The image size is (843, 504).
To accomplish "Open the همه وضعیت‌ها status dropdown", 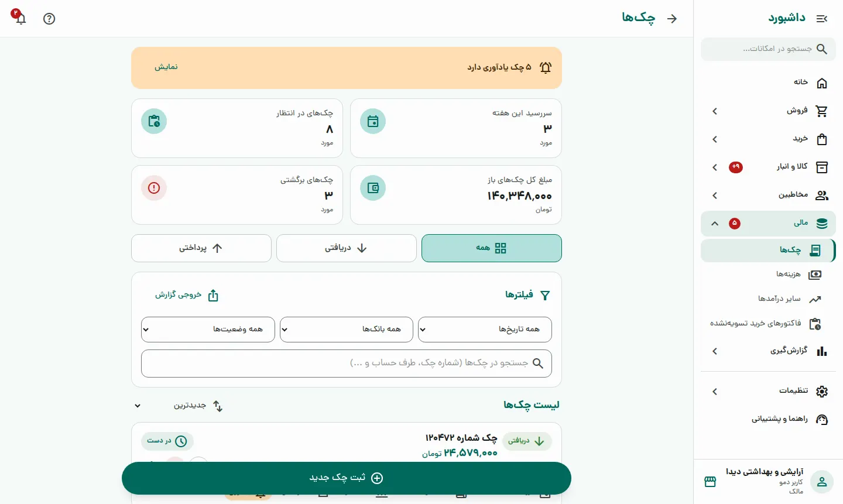I will click(x=208, y=330).
